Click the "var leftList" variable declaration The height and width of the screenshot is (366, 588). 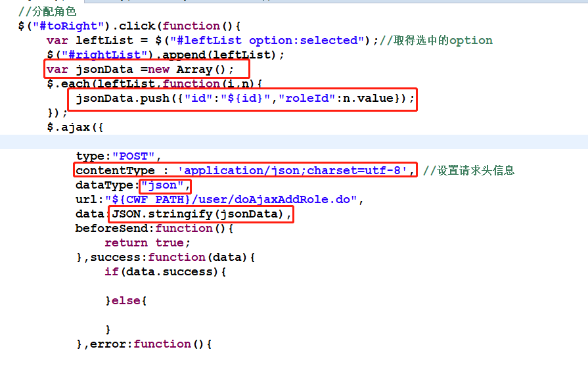coord(89,41)
